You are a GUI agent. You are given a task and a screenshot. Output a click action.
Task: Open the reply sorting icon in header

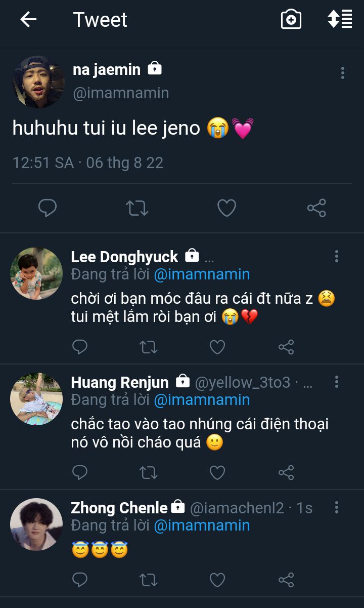tap(340, 19)
